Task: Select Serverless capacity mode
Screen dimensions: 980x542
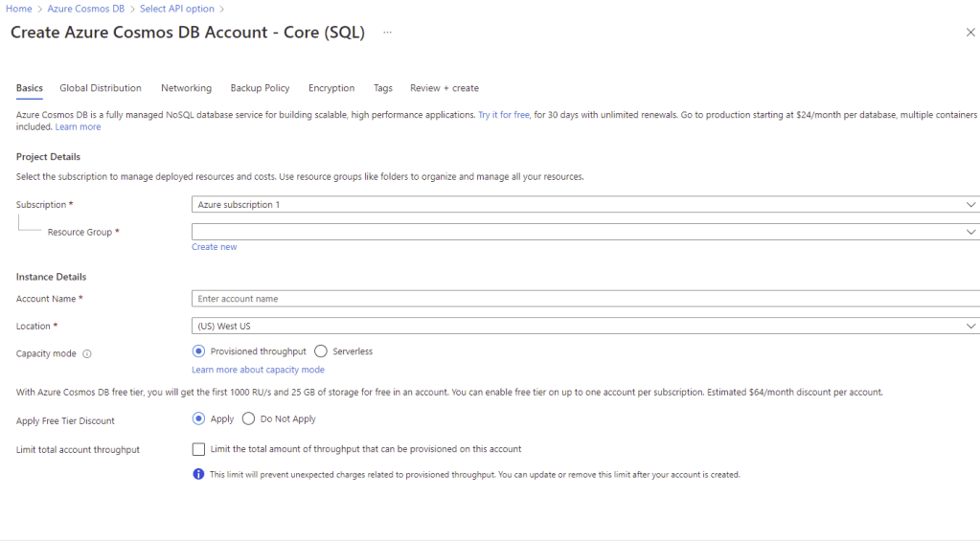Action: pyautogui.click(x=321, y=351)
